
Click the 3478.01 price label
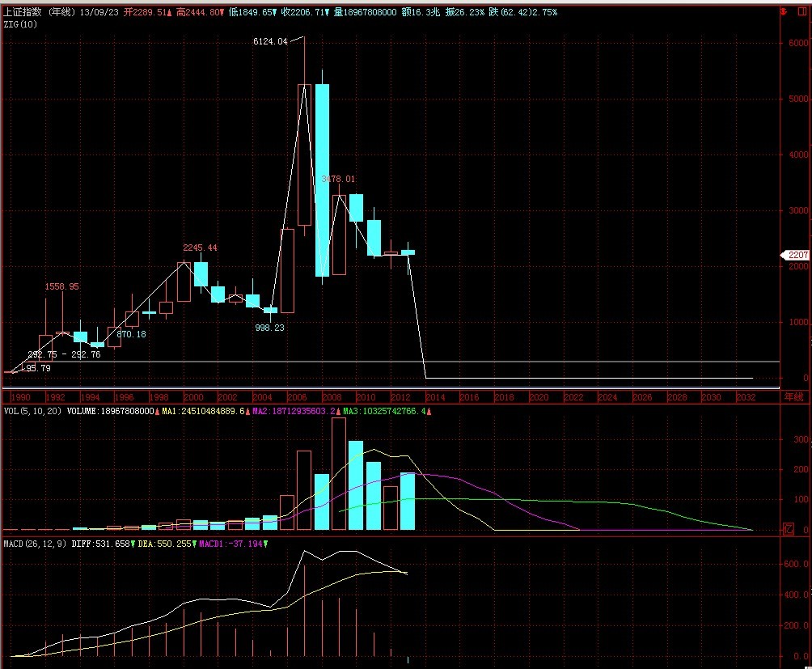[338, 179]
